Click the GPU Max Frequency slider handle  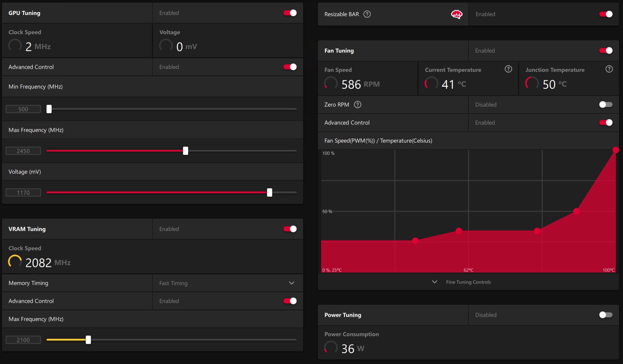(185, 151)
